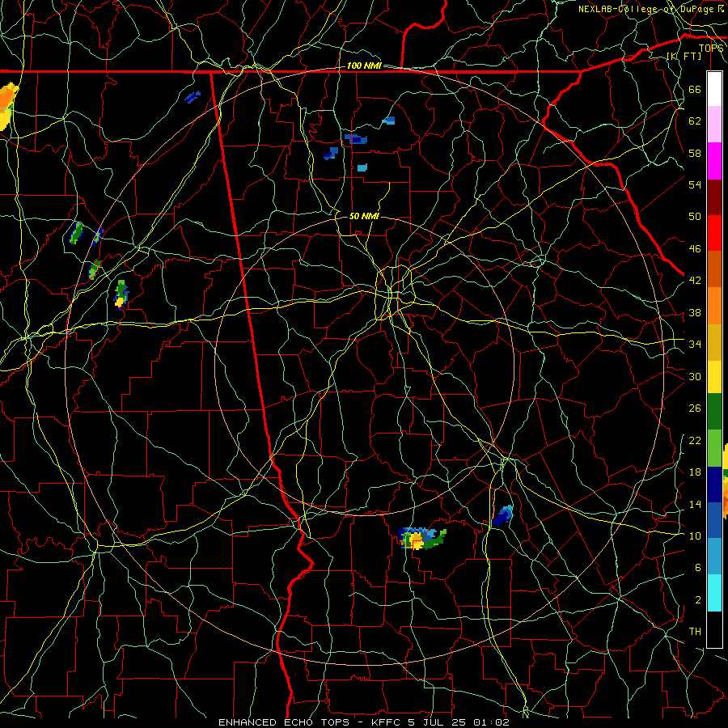This screenshot has height=728, width=728.
Task: Click the "58" scale label
Action: (695, 153)
